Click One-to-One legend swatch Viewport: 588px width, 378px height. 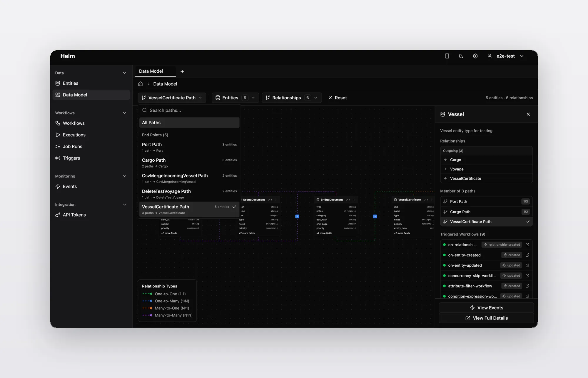click(147, 294)
